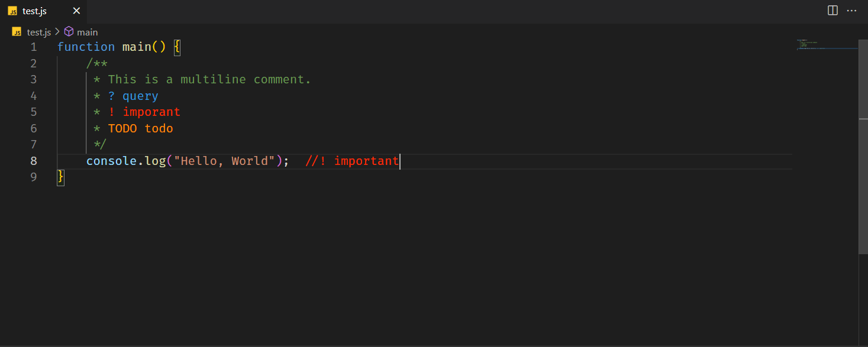Open the More Actions ellipsis menu
This screenshot has height=347, width=868.
click(851, 10)
